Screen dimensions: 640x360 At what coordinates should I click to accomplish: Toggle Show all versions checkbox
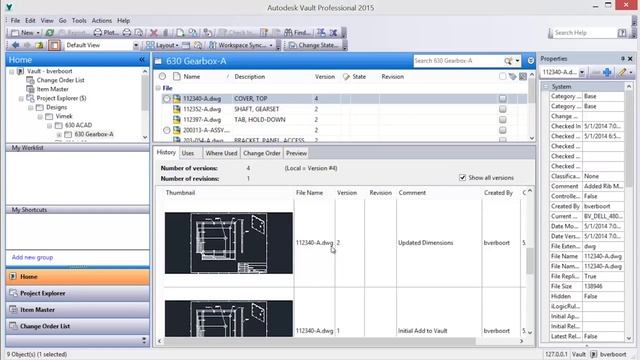(462, 178)
